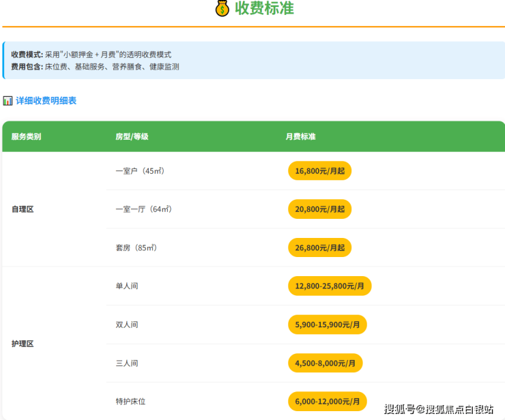
Task: Click the 护理区 category cell
Action: tap(23, 344)
